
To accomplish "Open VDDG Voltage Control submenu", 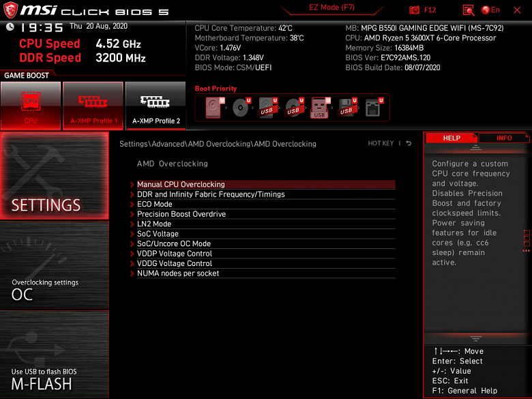I will [266, 263].
